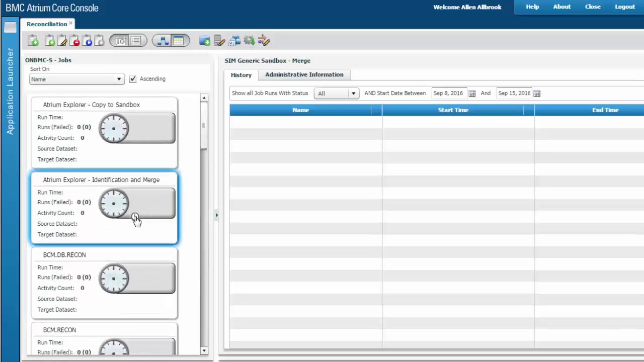The width and height of the screenshot is (644, 362).
Task: Click the gear with green arrow icon
Action: point(249,41)
